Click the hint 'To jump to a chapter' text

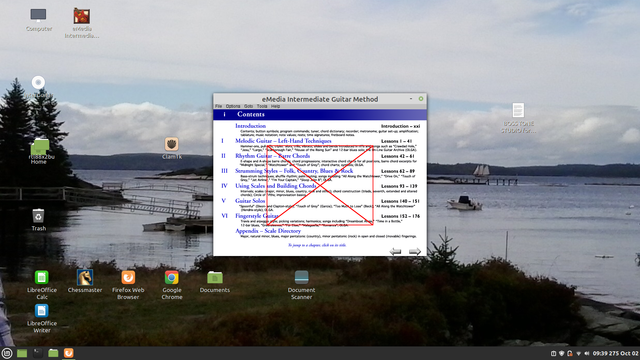click(x=317, y=245)
